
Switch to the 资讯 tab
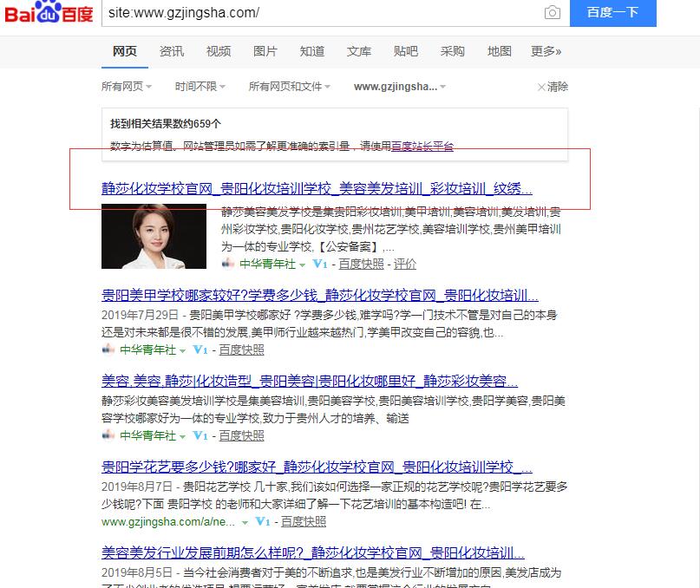pyautogui.click(x=172, y=51)
